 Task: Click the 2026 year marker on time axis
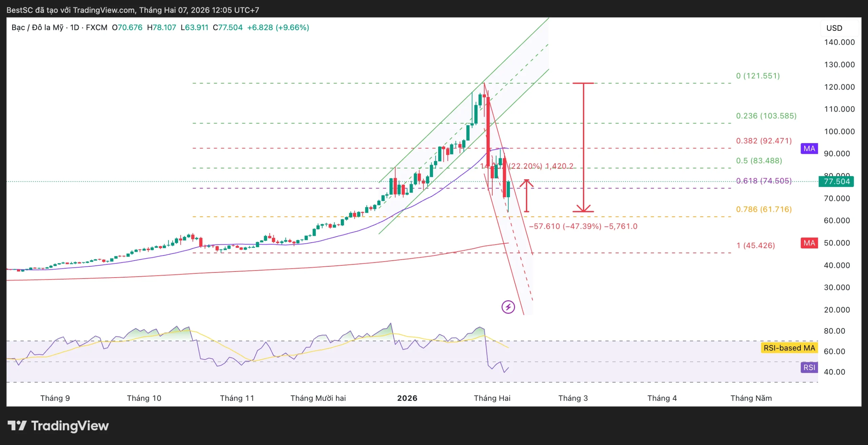[x=407, y=398]
